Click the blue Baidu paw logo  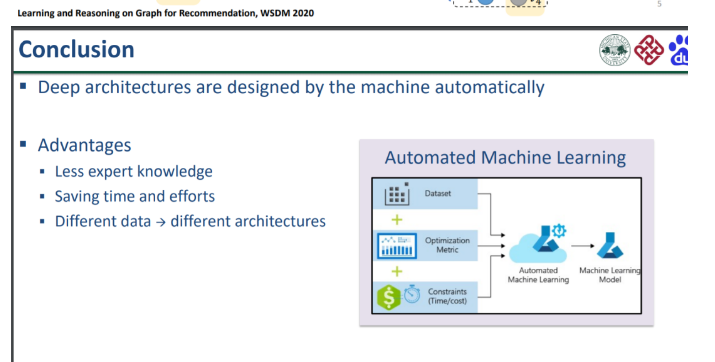(x=678, y=50)
